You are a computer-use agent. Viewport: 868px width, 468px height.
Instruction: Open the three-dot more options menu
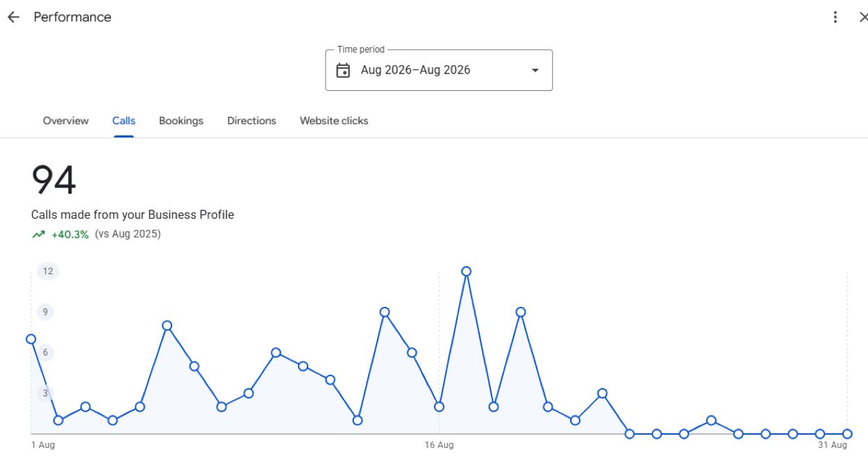[x=835, y=17]
